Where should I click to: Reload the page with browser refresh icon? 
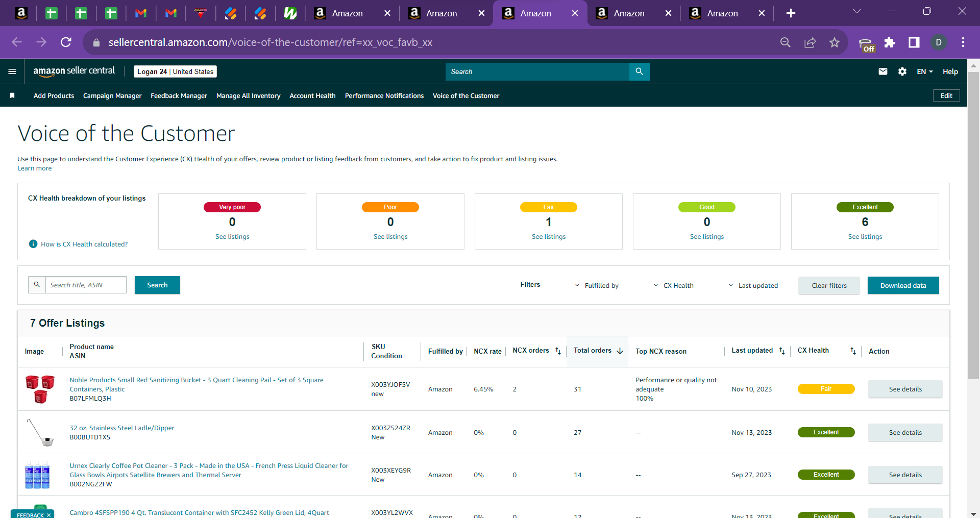click(x=66, y=42)
